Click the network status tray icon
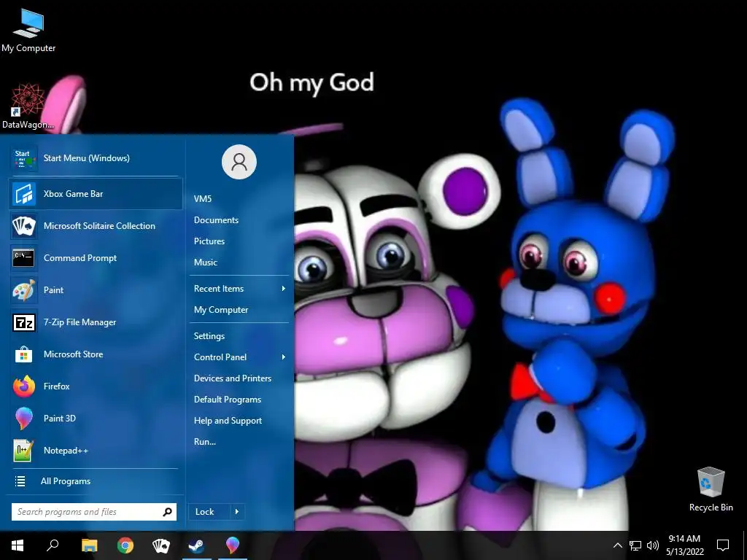The width and height of the screenshot is (747, 560). point(635,545)
